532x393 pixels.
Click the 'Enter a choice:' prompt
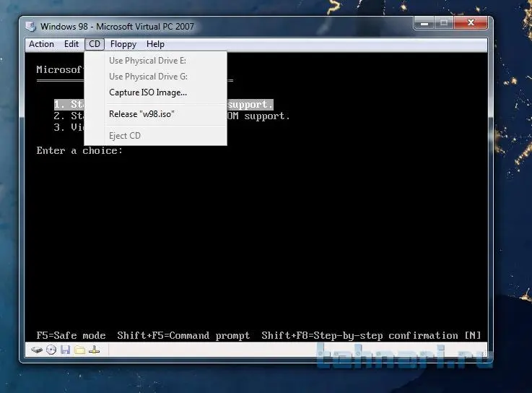pyautogui.click(x=79, y=150)
